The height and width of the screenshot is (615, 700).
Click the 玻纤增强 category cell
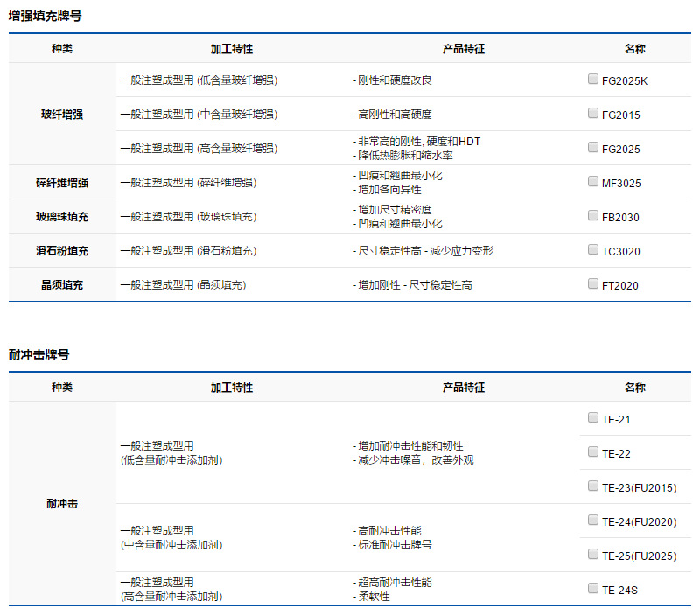coord(62,115)
